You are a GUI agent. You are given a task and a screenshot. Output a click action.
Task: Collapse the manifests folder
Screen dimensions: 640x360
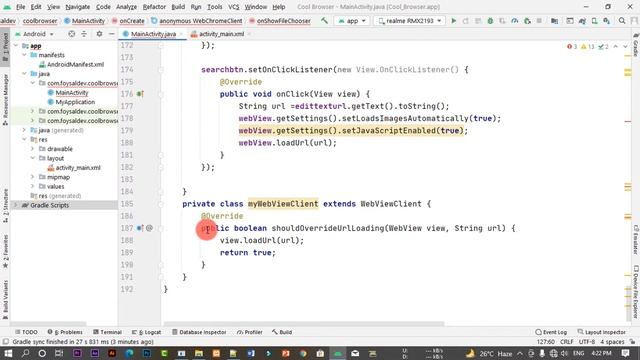coord(24,55)
